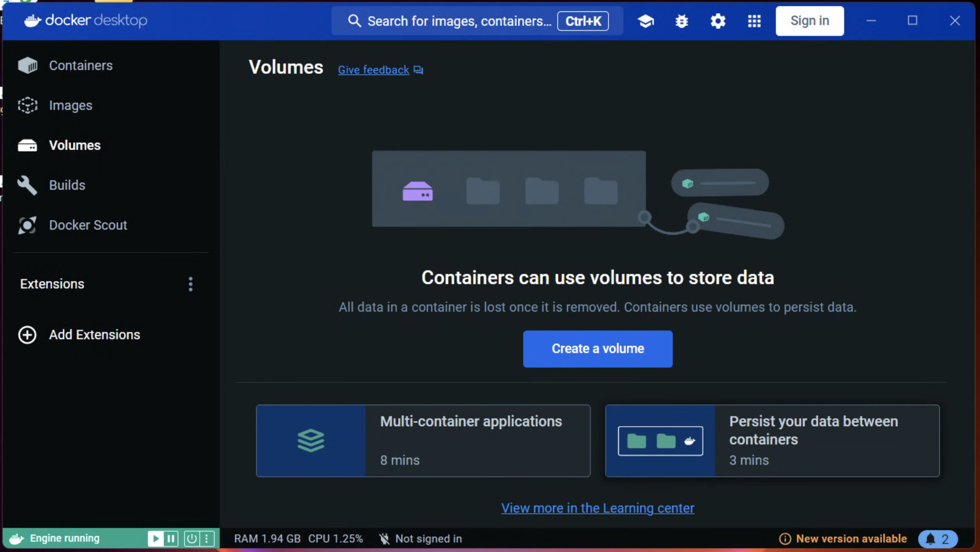
Task: Click the info icon beside New version available
Action: (785, 539)
